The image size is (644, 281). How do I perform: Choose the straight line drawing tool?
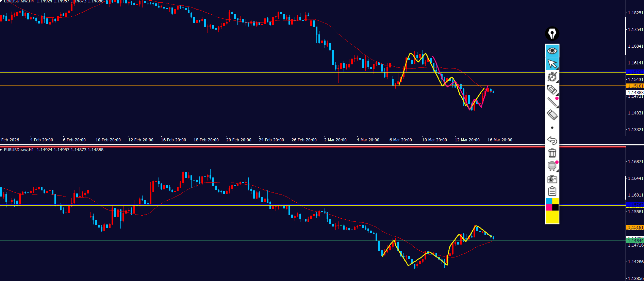(552, 102)
